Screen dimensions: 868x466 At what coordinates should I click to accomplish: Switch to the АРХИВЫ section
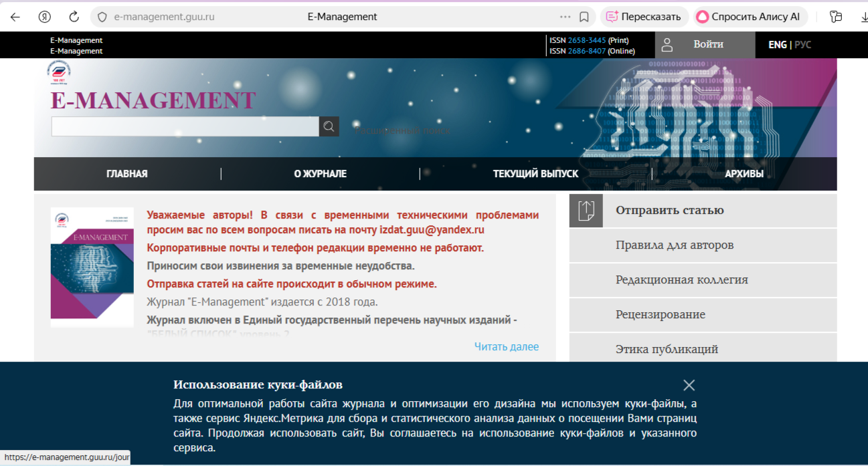746,173
